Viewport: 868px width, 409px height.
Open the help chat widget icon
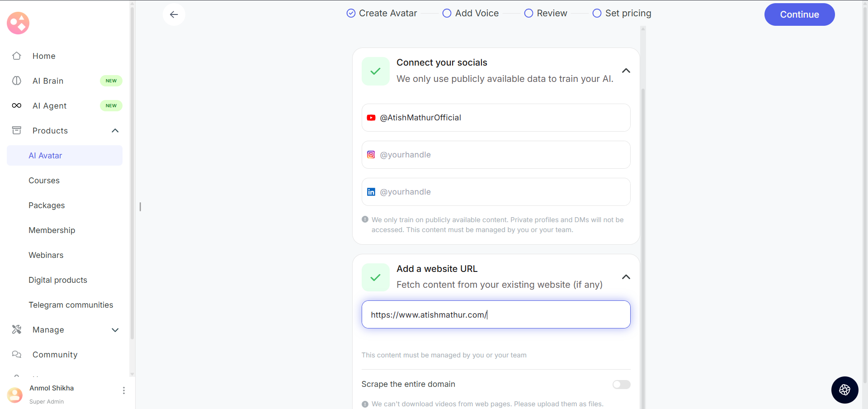[844, 390]
